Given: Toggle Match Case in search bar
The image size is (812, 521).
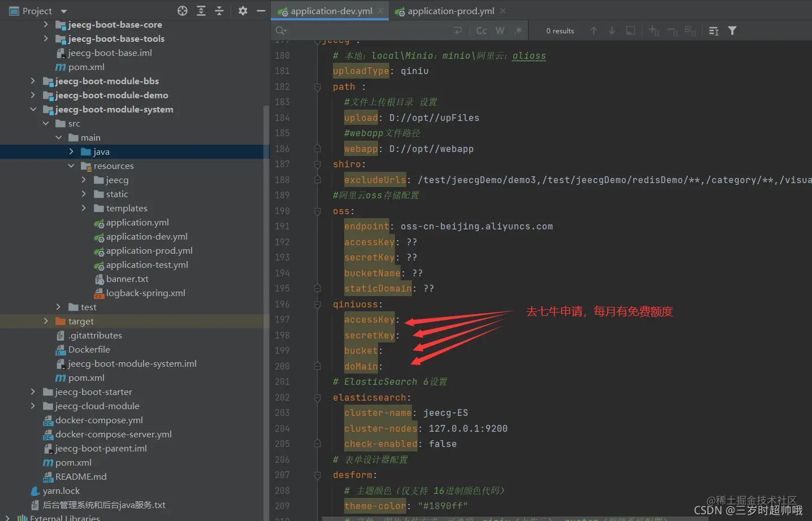Looking at the screenshot, I should [481, 31].
